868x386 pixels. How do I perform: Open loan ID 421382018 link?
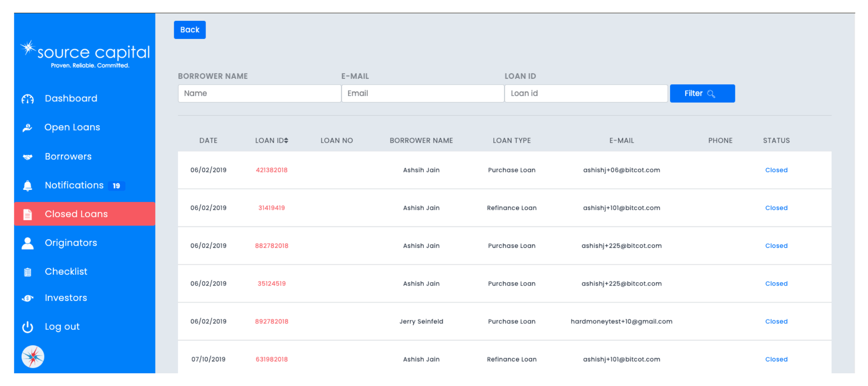point(271,170)
